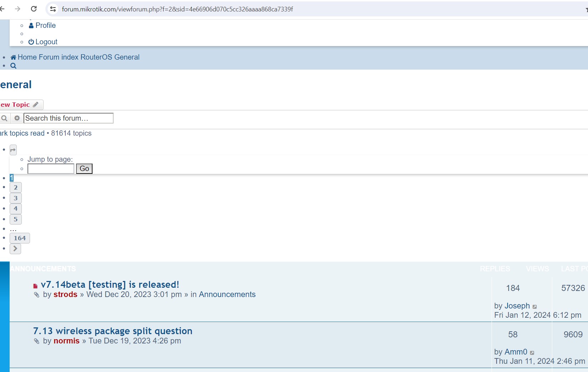Jump to Joseph's latest post via page icon
The image size is (588, 372).
coord(535,306)
